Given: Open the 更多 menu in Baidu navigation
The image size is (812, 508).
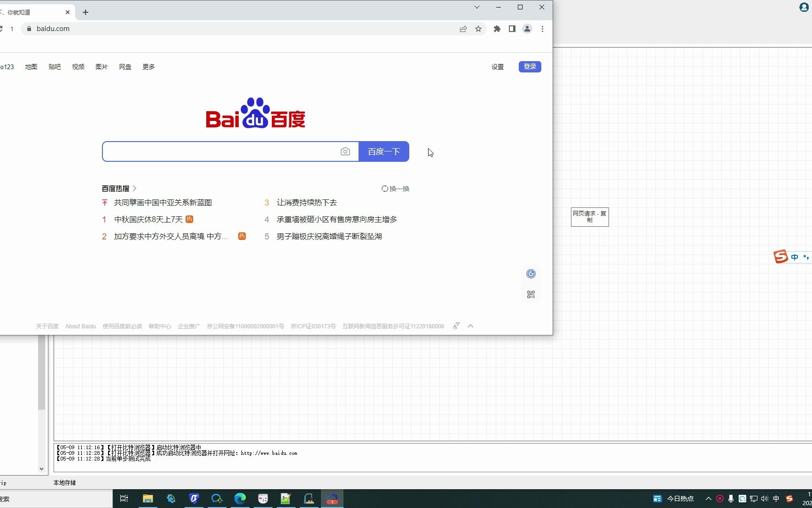Looking at the screenshot, I should (148, 66).
